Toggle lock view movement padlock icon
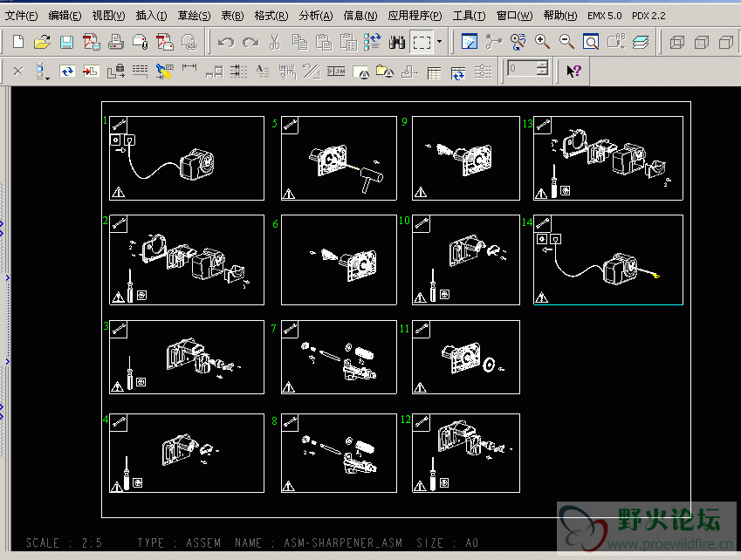Viewport: 741px width, 560px height. tap(116, 72)
